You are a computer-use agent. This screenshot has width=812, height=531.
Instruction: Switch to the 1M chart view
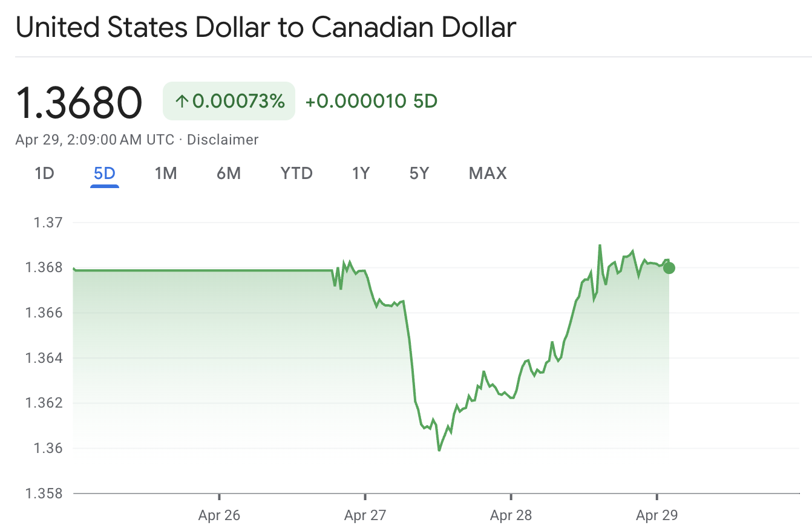pyautogui.click(x=165, y=173)
